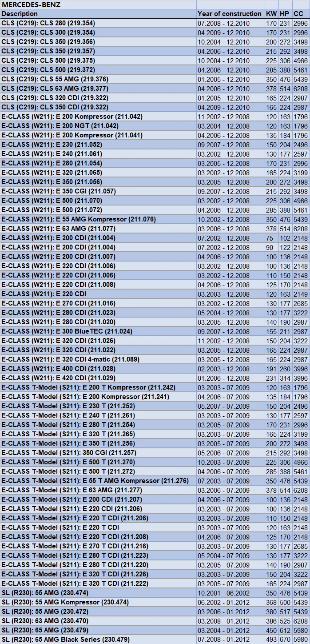This screenshot has height=644, width=310.
Task: Select the E 280 (211.054) row
Action: [155, 163]
